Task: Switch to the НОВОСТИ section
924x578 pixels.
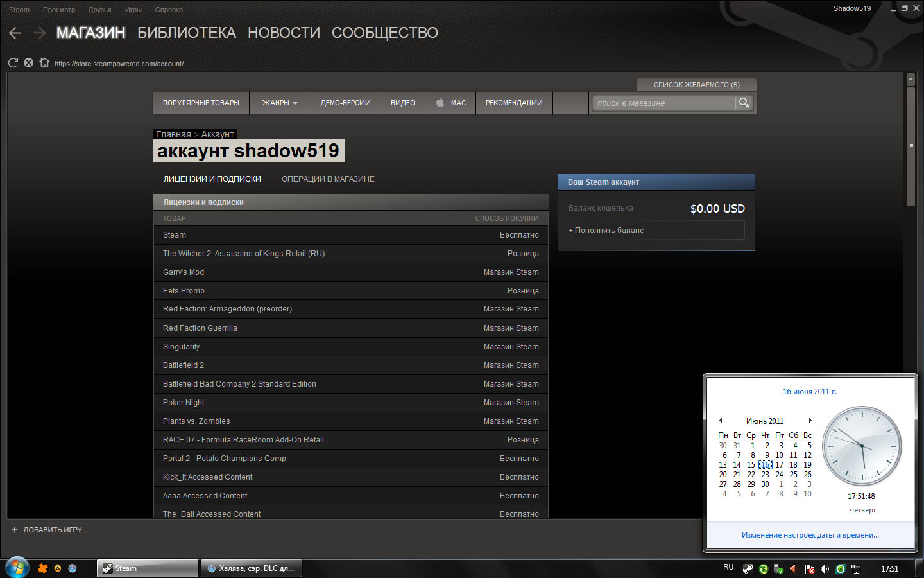Action: pos(284,33)
